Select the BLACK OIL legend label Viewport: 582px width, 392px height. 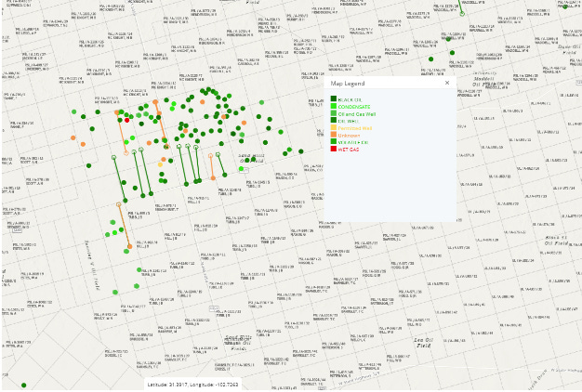pyautogui.click(x=350, y=99)
